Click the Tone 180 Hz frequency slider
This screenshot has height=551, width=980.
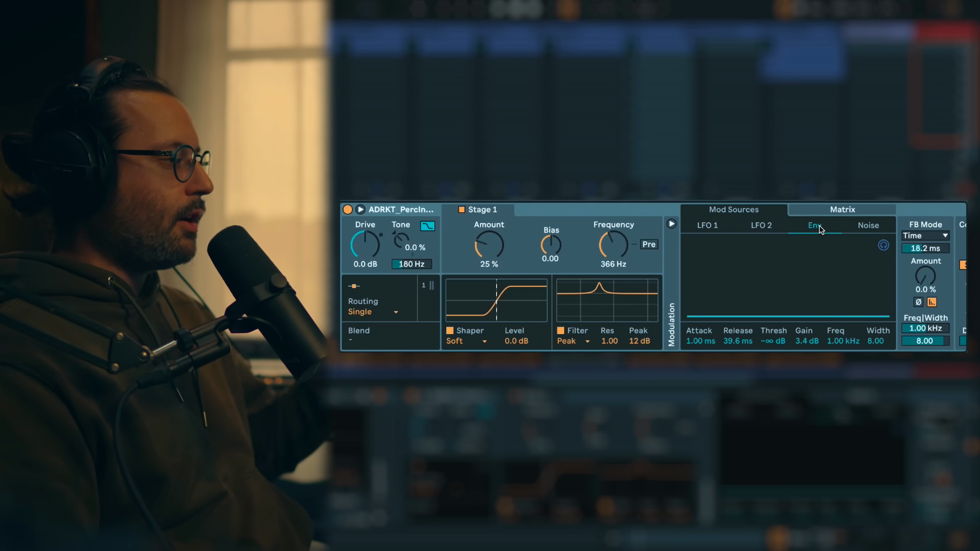[412, 264]
